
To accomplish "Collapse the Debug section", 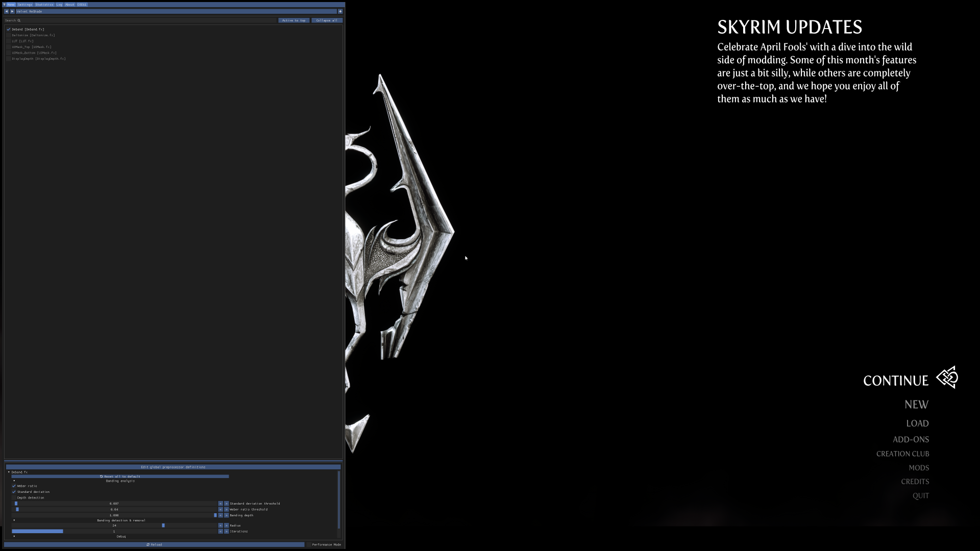I will [14, 536].
